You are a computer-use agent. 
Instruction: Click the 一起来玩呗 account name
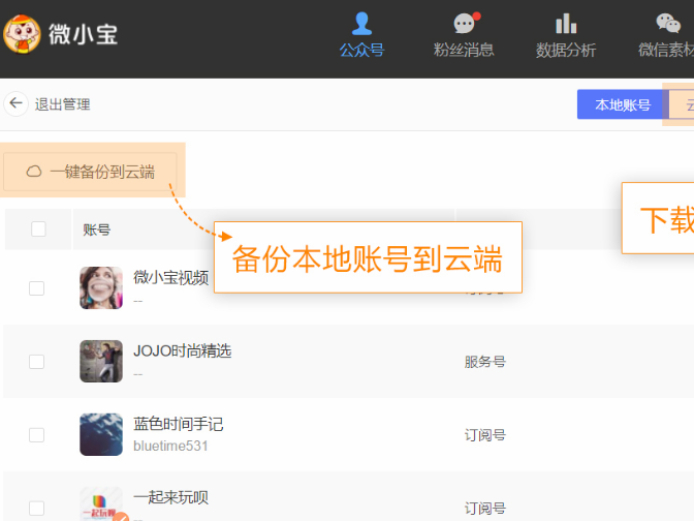coord(171,498)
